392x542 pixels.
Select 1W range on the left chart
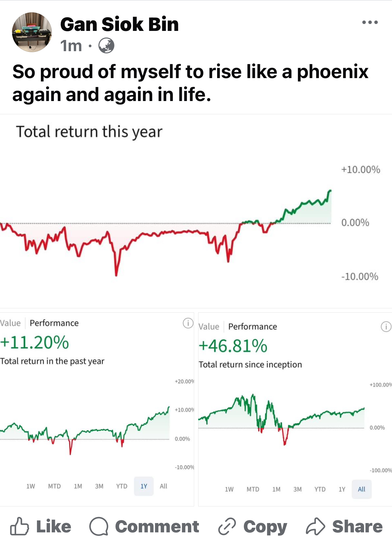(31, 486)
